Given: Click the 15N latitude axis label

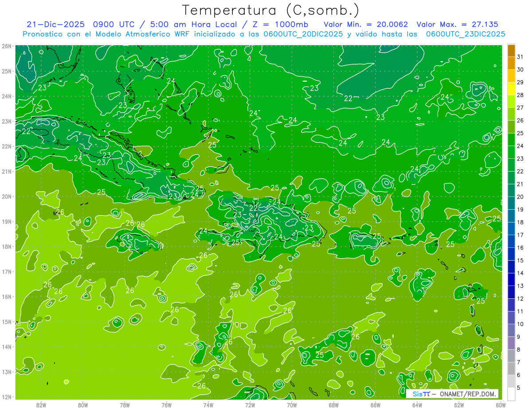Looking at the screenshot, I should click(x=7, y=321).
